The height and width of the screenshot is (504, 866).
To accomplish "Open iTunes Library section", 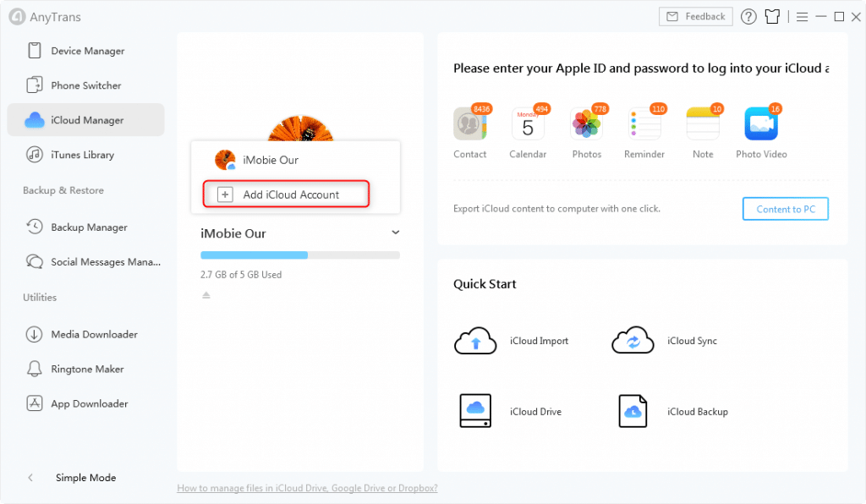I will pyautogui.click(x=85, y=155).
